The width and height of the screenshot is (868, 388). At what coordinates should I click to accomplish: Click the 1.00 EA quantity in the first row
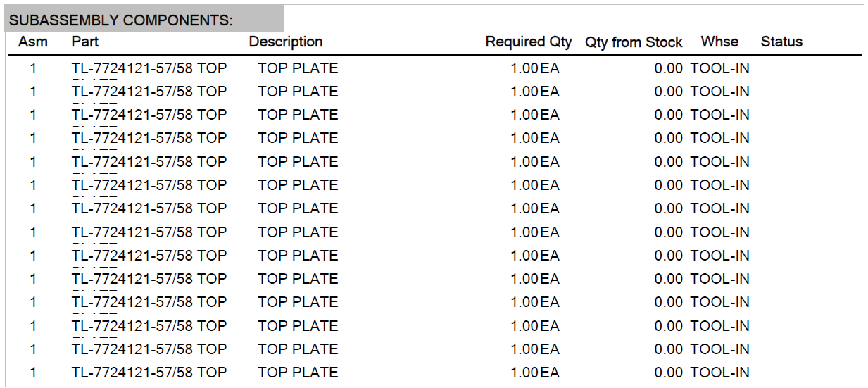click(535, 68)
